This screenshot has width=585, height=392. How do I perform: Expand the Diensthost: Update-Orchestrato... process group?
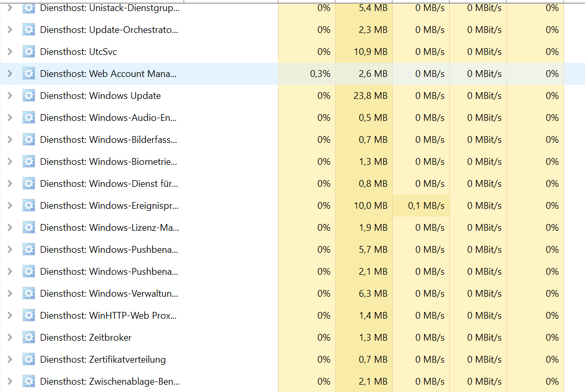10,29
